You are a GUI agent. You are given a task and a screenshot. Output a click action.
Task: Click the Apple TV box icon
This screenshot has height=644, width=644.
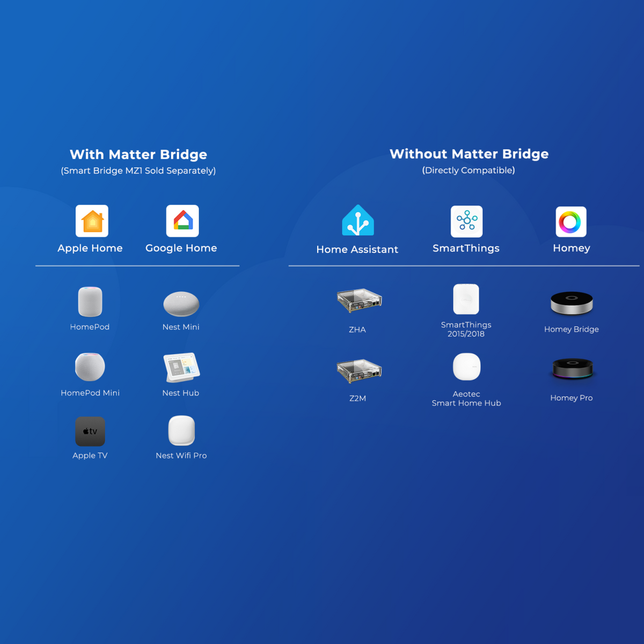coord(90,431)
